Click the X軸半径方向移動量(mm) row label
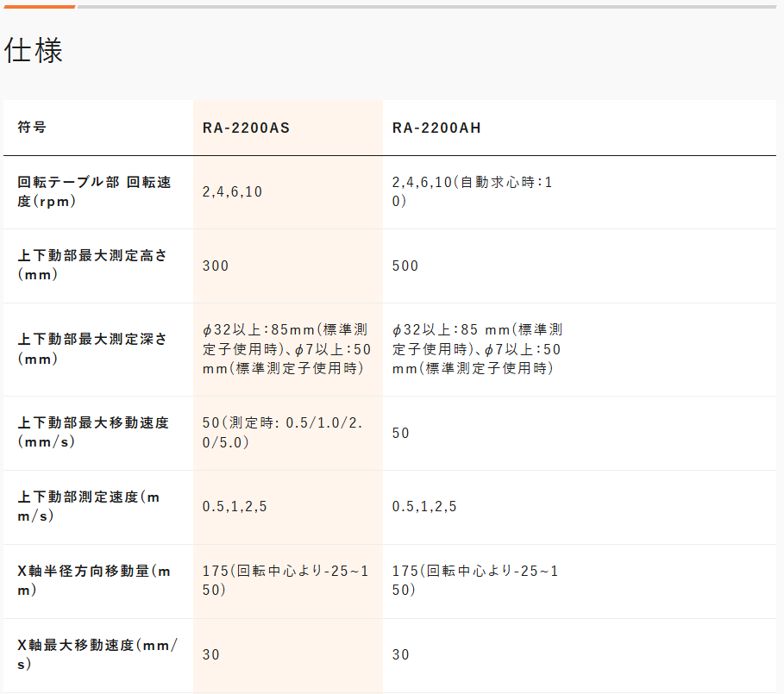This screenshot has width=784, height=694. 94,580
